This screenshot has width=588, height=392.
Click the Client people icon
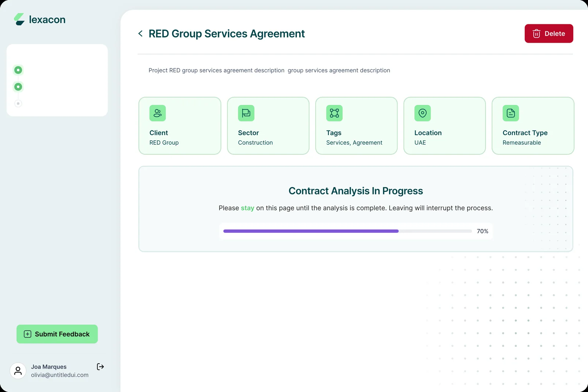[158, 113]
